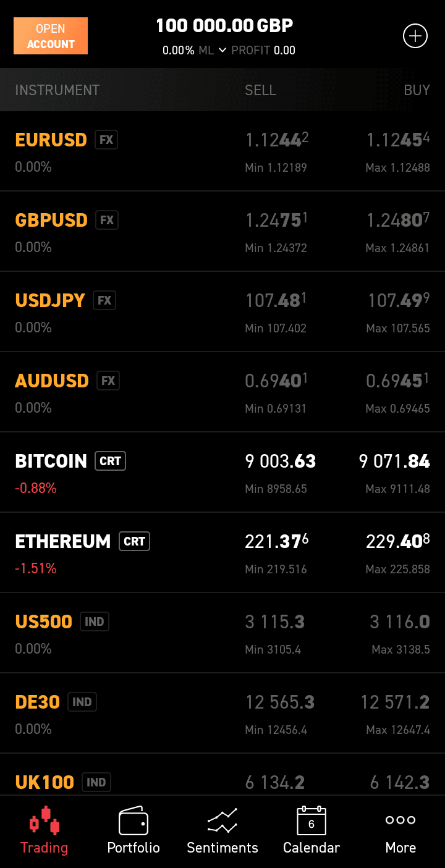Open the ETHEREUM instrument name

tap(62, 541)
